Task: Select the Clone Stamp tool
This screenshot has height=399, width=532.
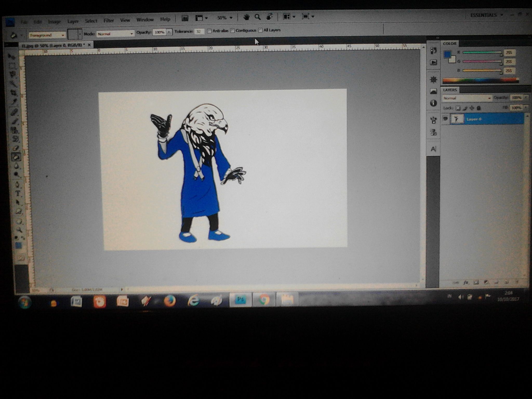Action: [x=15, y=130]
